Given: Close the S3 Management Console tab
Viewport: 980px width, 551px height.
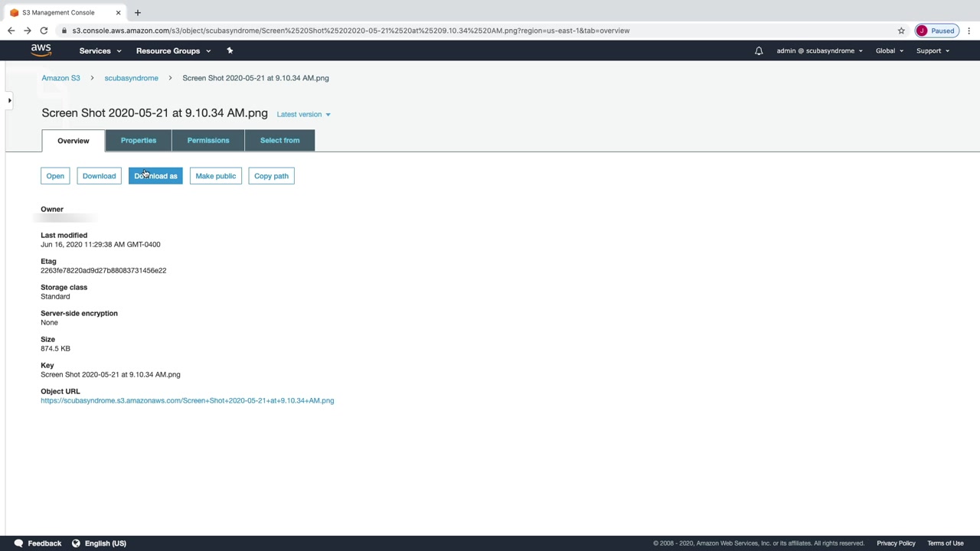Looking at the screenshot, I should pos(118,12).
